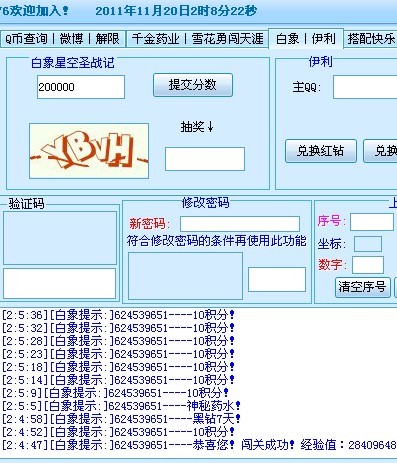Open the Q币查询 tab
The width and height of the screenshot is (397, 463).
pos(27,39)
